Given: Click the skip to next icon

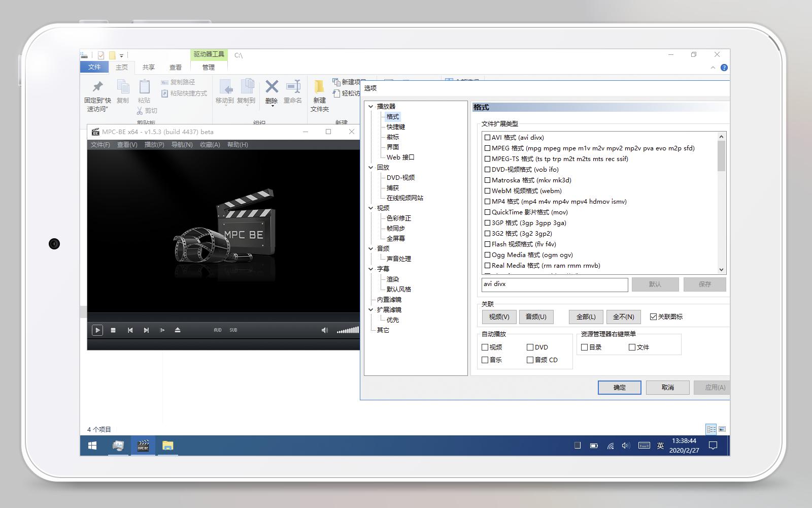Looking at the screenshot, I should (x=147, y=330).
